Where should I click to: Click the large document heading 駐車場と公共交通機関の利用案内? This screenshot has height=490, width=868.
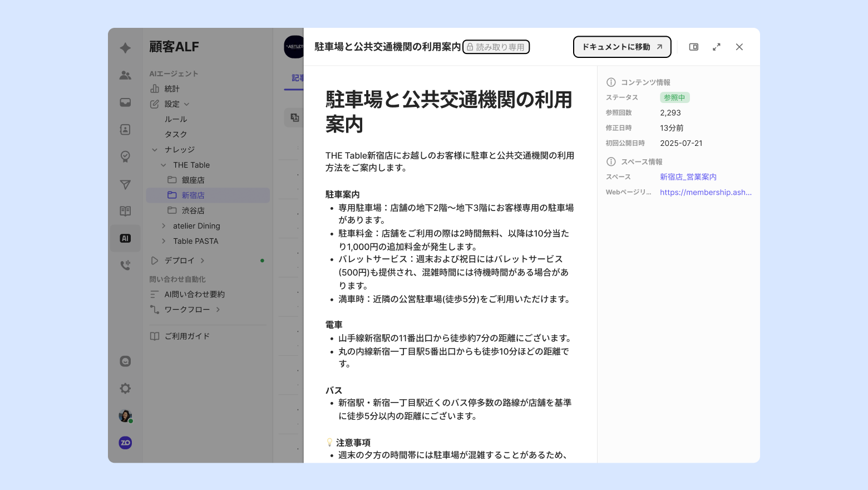click(449, 112)
